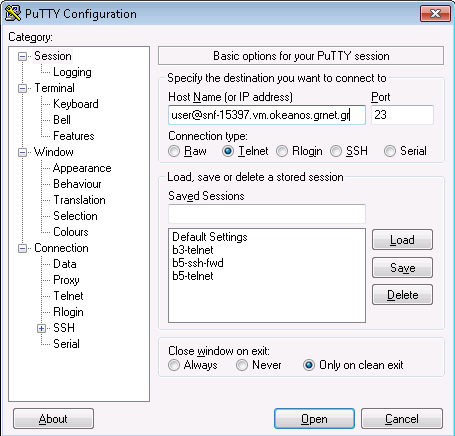Open the Rlogin category in tree
The height and width of the screenshot is (436, 455).
pyautogui.click(x=68, y=312)
